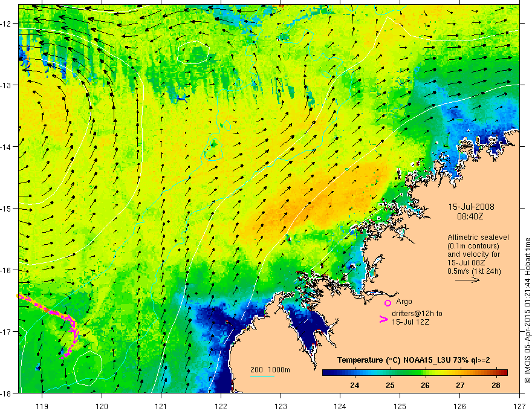
Task: Click the 127 longitude axis label
Action: pos(519,407)
